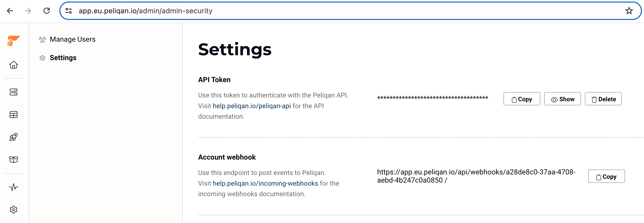Copy the account webhook URL
The image size is (644, 223).
coord(606,176)
